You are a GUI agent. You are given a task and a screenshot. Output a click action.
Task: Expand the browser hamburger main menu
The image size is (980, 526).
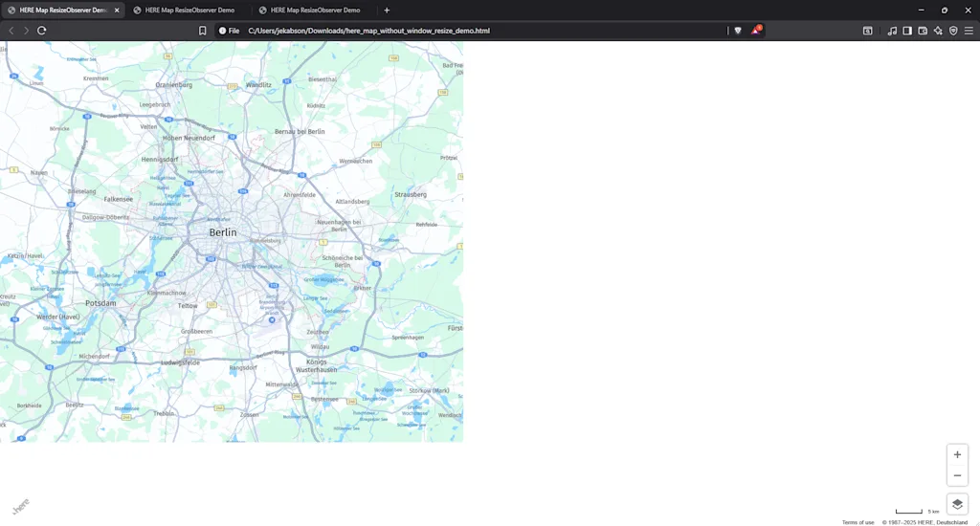click(969, 31)
